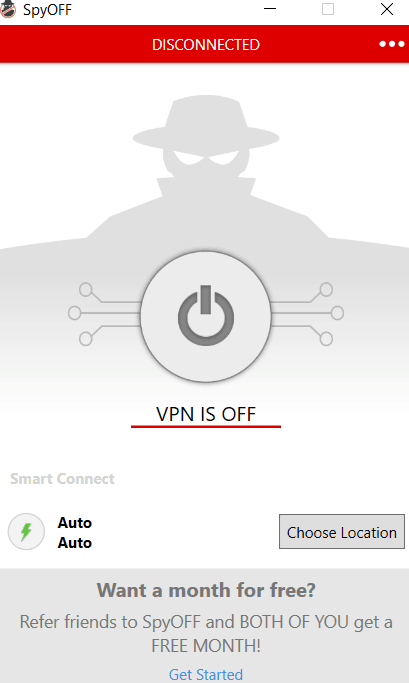
Task: Click the Want a month for free heading
Action: point(206,590)
